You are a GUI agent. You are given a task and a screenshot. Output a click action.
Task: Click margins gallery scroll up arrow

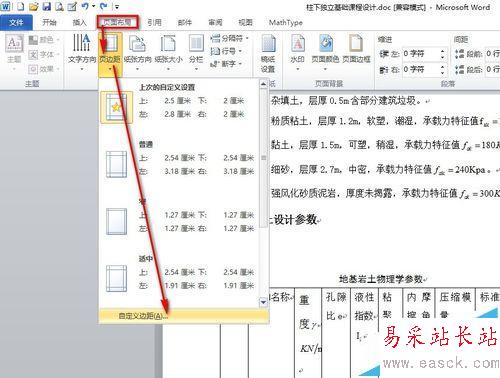(263, 84)
